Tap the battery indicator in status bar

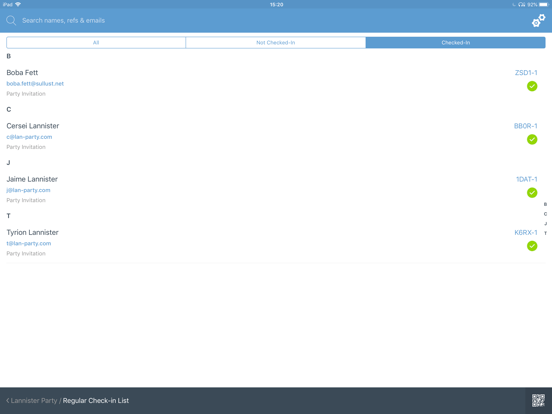544,5
